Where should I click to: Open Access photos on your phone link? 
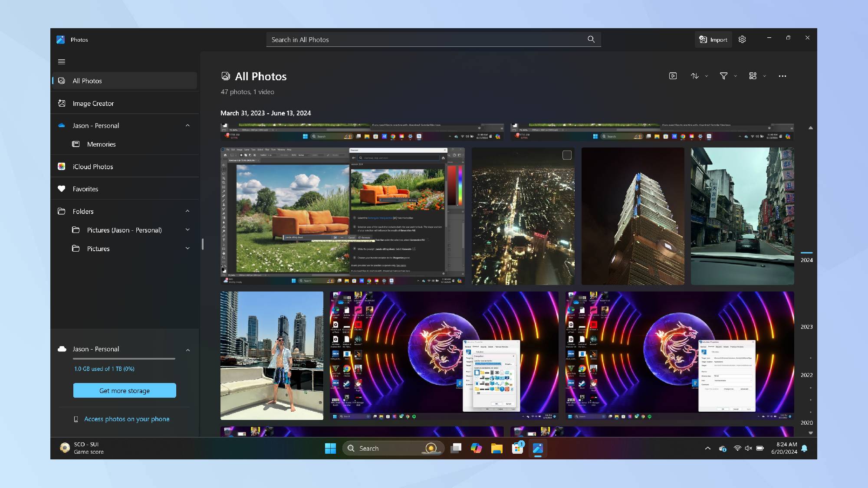[x=127, y=419]
